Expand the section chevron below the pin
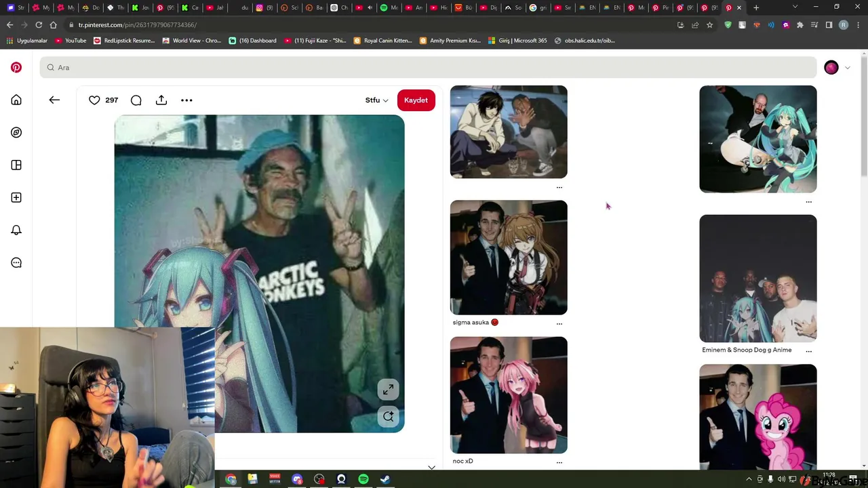This screenshot has height=488, width=868. [x=431, y=467]
